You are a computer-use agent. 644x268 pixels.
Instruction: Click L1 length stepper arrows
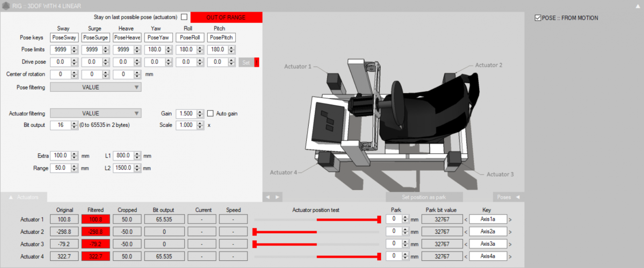[137, 155]
